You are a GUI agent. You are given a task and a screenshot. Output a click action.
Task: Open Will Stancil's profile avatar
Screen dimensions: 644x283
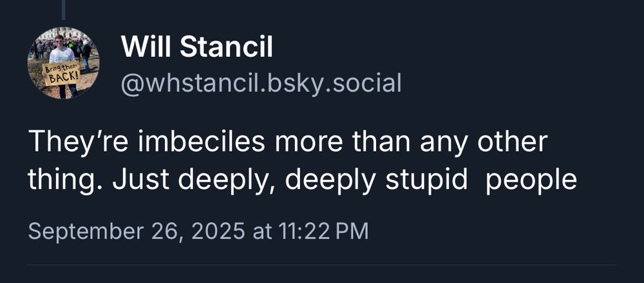63,63
